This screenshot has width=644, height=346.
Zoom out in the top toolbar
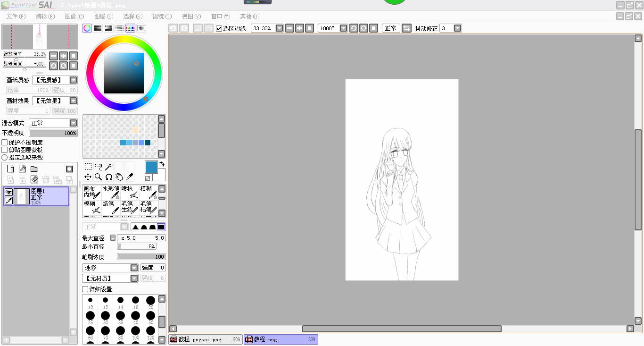point(289,28)
